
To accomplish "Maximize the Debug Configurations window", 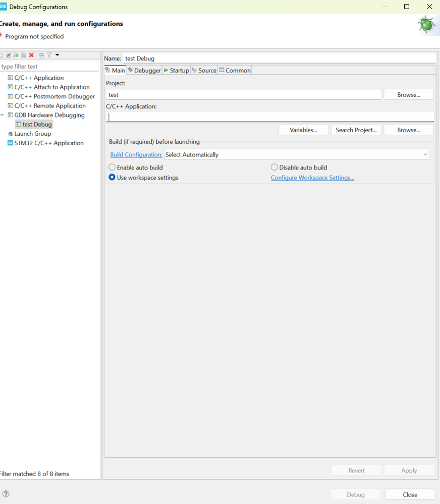I will pyautogui.click(x=407, y=7).
